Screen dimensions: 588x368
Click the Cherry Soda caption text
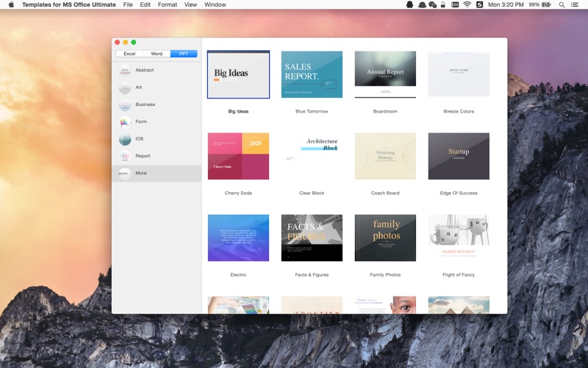coord(238,193)
